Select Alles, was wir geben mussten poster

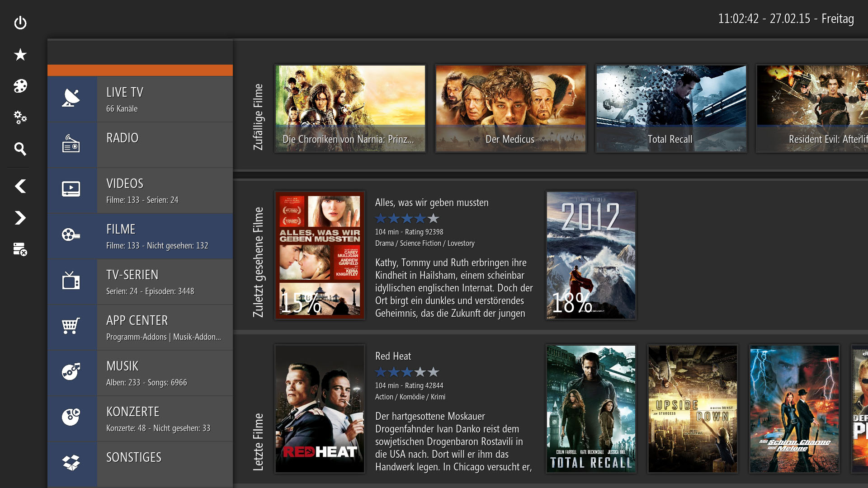[320, 255]
